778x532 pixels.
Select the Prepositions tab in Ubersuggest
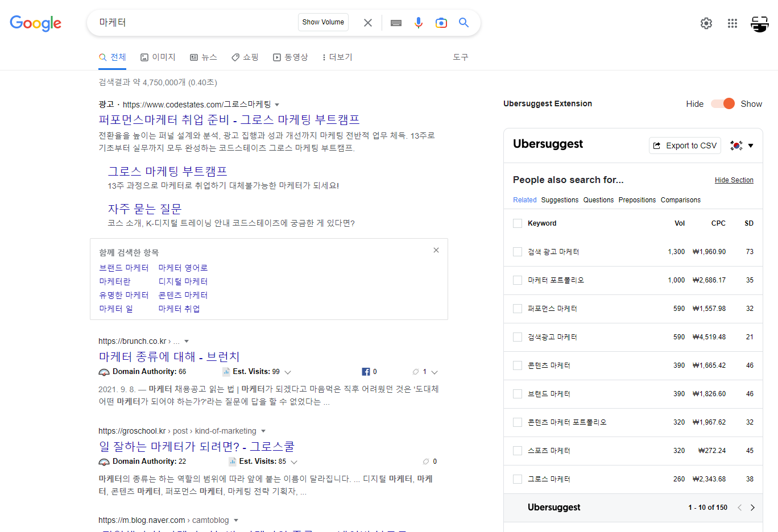pos(637,200)
